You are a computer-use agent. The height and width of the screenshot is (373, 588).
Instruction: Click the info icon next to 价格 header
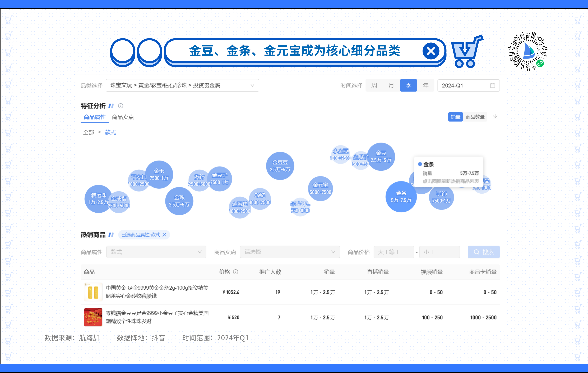click(236, 272)
